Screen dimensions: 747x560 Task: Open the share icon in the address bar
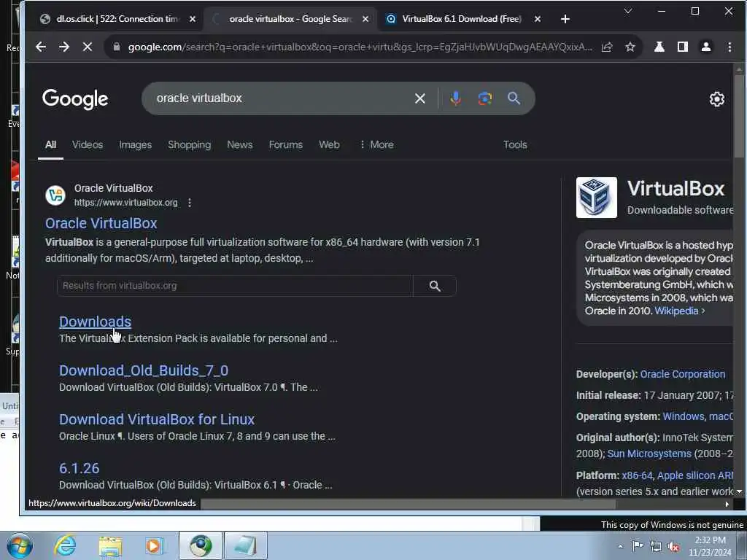coord(607,47)
